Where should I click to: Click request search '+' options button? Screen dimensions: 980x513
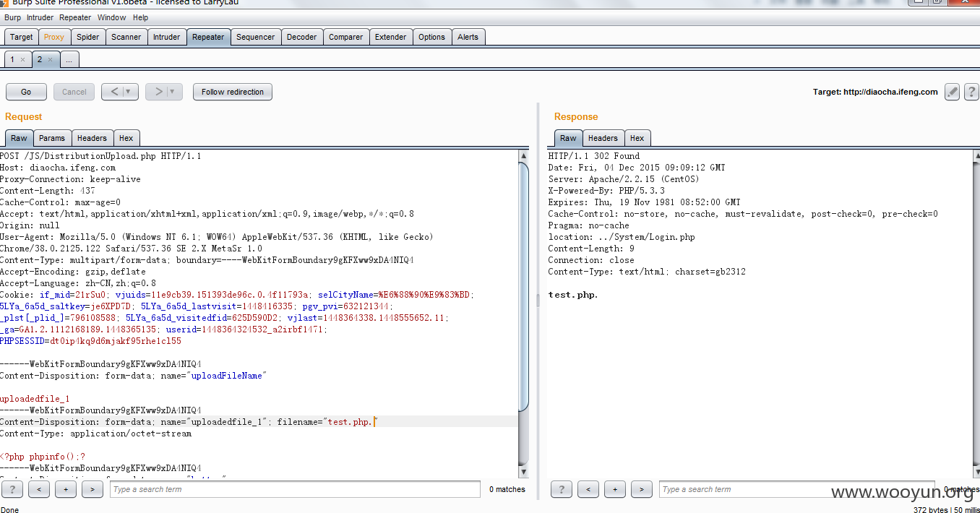coord(66,489)
